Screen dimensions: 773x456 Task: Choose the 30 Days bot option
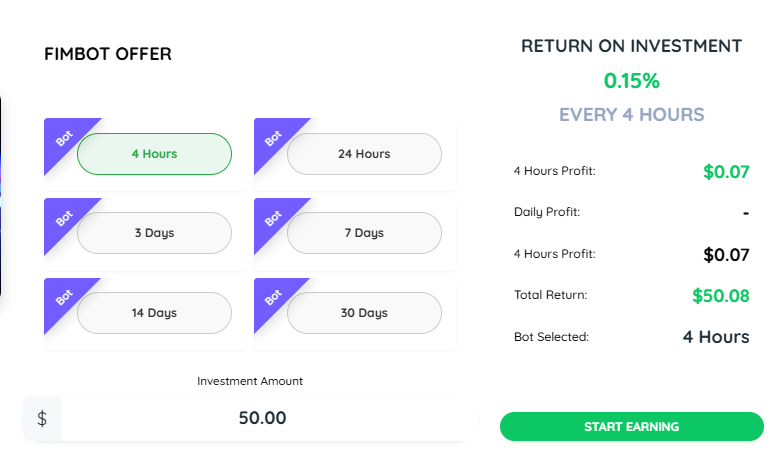364,313
